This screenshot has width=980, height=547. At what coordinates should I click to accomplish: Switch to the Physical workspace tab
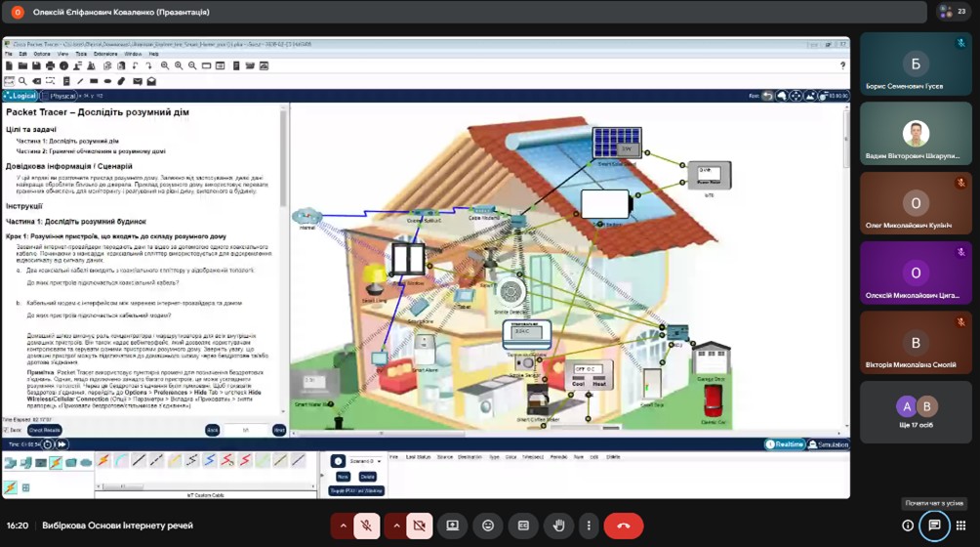click(x=59, y=96)
